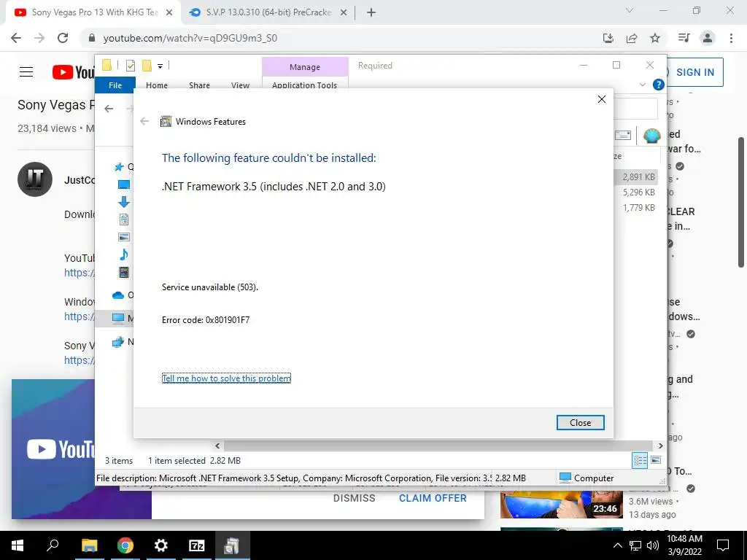Open 7-Zip from the taskbar
The height and width of the screenshot is (560, 747).
click(x=197, y=545)
